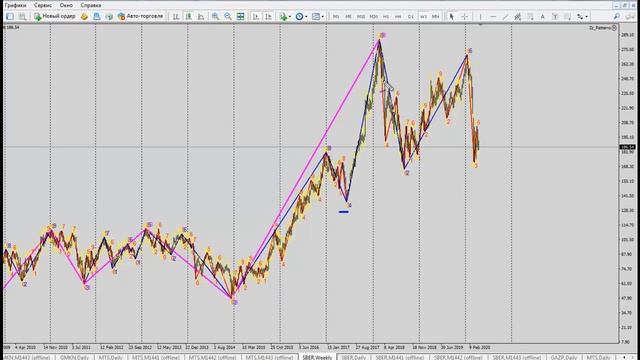Select the W1 timeframe

[x=423, y=16]
